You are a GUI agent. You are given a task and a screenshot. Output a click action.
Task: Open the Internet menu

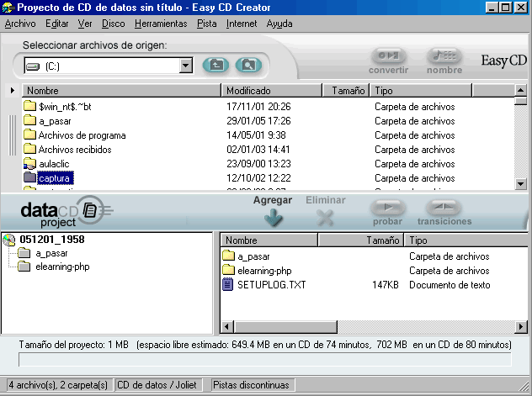[242, 24]
